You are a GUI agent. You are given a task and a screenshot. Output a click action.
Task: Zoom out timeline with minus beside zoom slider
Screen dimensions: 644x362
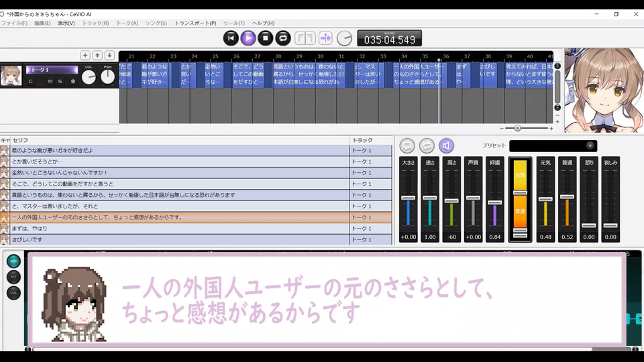point(502,129)
